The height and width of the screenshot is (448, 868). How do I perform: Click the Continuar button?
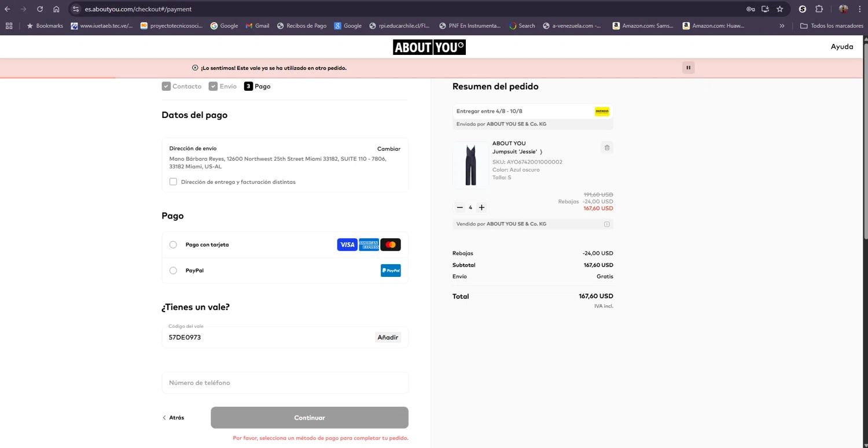pyautogui.click(x=310, y=418)
